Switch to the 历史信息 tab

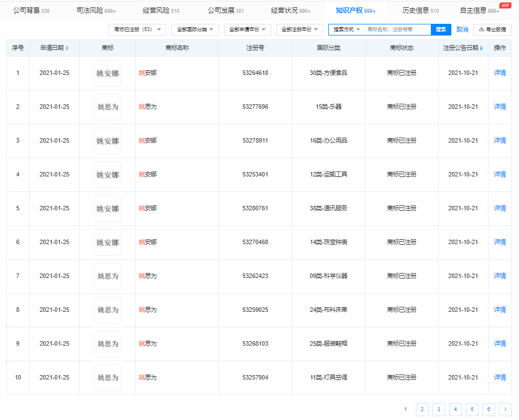point(420,11)
